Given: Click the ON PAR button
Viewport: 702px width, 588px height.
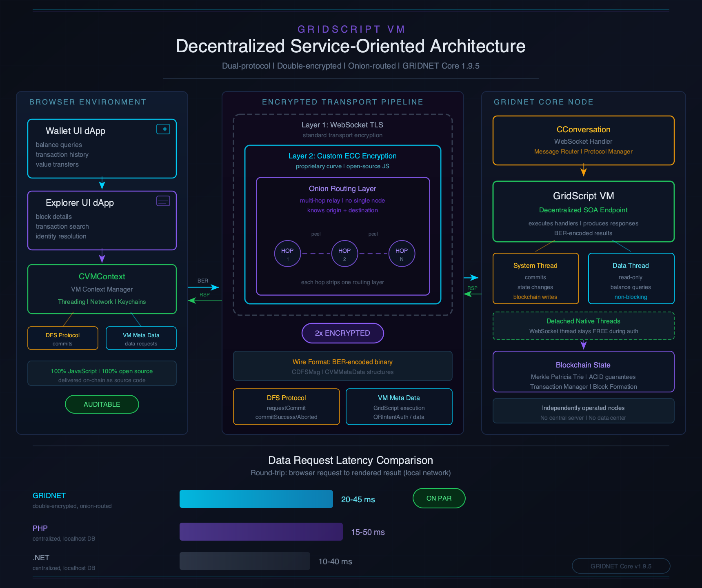Looking at the screenshot, I should [x=439, y=498].
